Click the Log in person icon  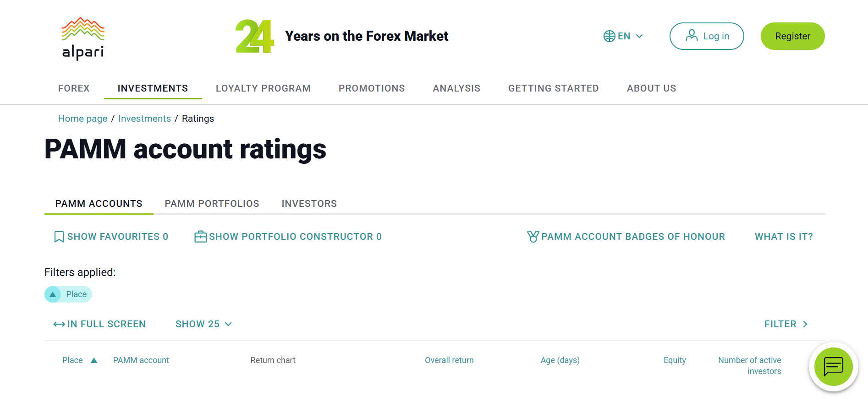(691, 36)
